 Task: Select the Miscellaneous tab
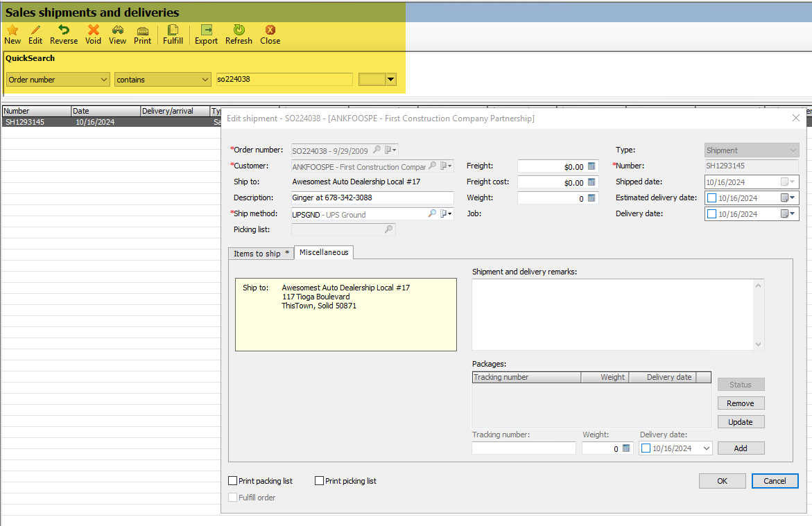324,252
